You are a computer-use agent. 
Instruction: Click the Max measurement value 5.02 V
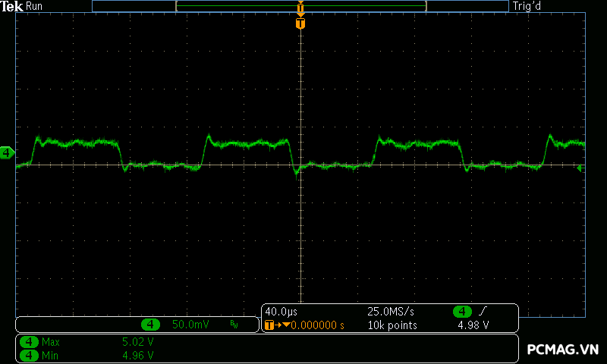point(137,342)
